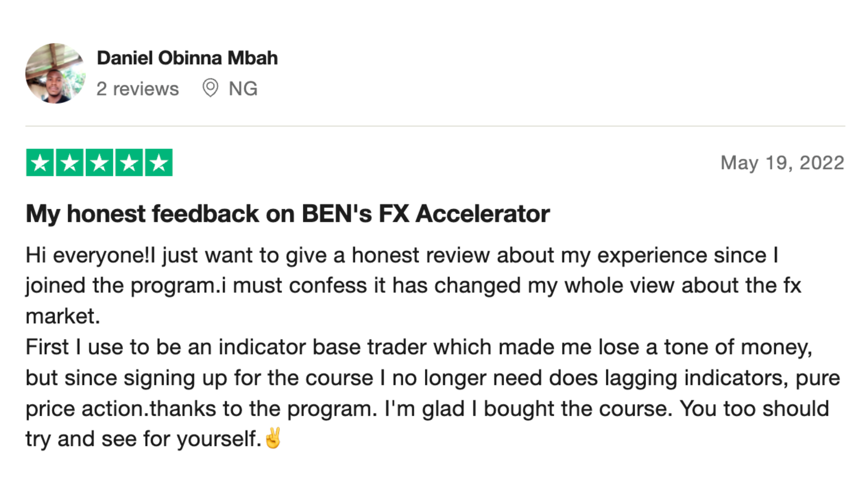This screenshot has width=868, height=488.
Task: Click the first green rating star
Action: pos(40,162)
